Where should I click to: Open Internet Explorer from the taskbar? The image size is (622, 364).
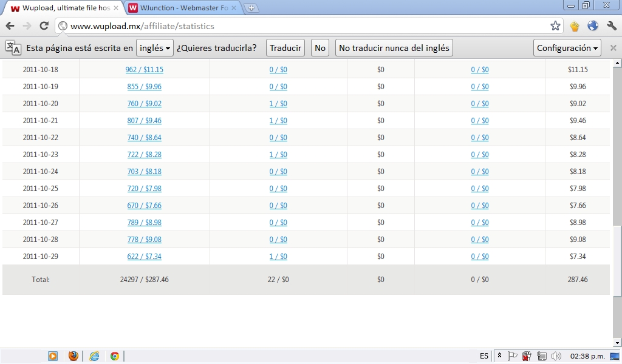[x=94, y=356]
